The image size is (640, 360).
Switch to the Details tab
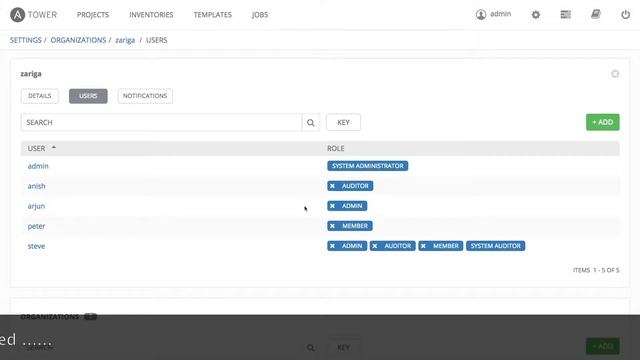pyautogui.click(x=40, y=96)
